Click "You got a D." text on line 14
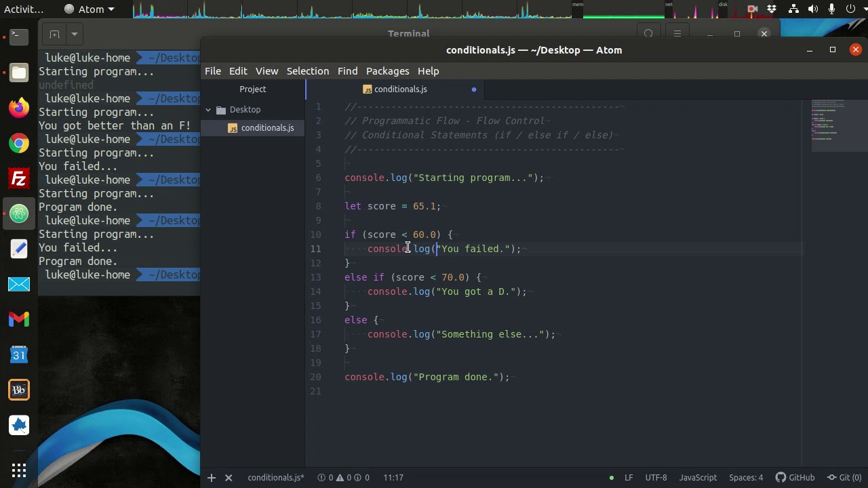 click(476, 291)
